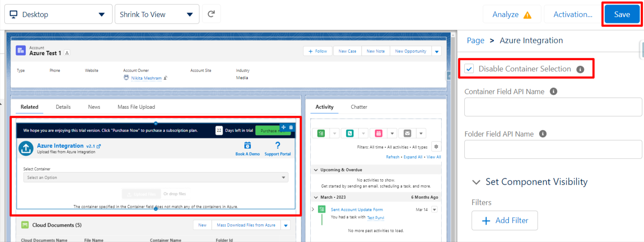The width and height of the screenshot is (644, 242).
Task: Click the Support Portal question mark icon
Action: click(x=278, y=145)
